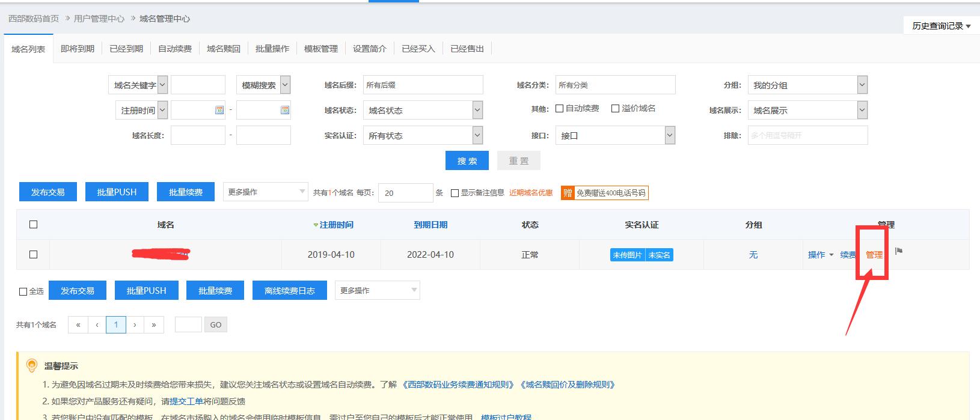Viewport: 980px width, 420px height.
Task: Click the gift 赠 icon badge
Action: (x=568, y=193)
